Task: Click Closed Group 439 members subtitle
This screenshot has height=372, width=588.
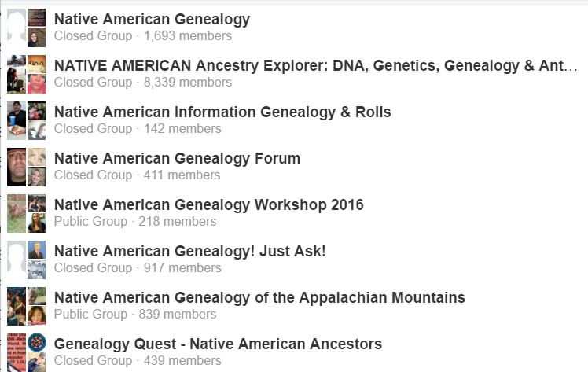Action: click(138, 361)
